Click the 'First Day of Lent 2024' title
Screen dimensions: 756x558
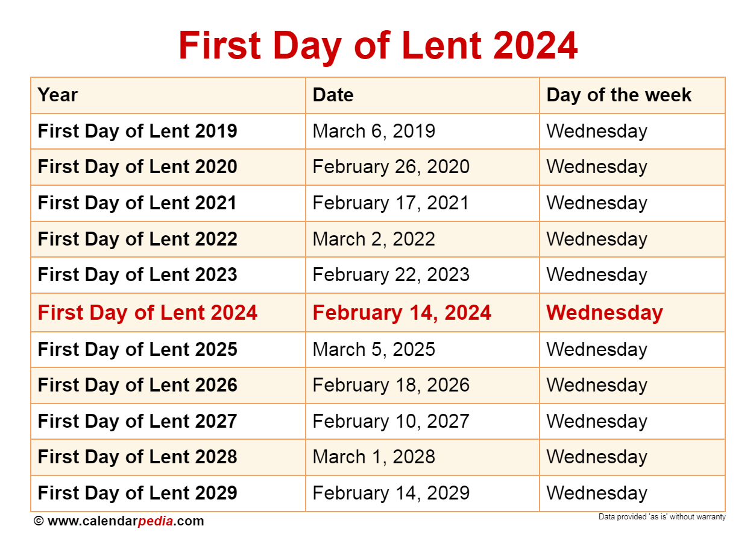(378, 46)
